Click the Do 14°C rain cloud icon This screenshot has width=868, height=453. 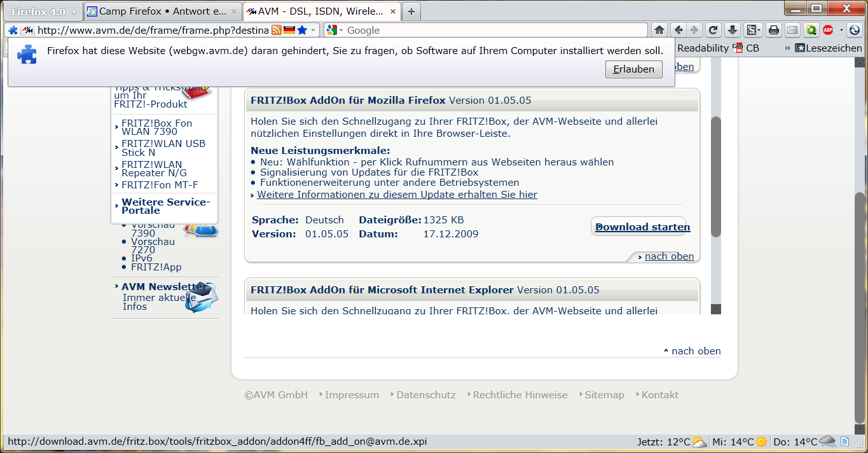[827, 442]
